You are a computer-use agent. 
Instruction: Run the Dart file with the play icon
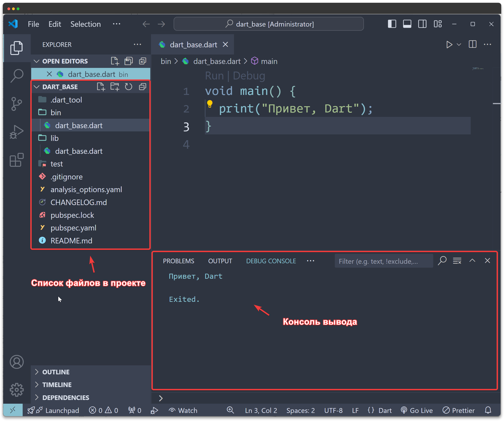point(449,45)
